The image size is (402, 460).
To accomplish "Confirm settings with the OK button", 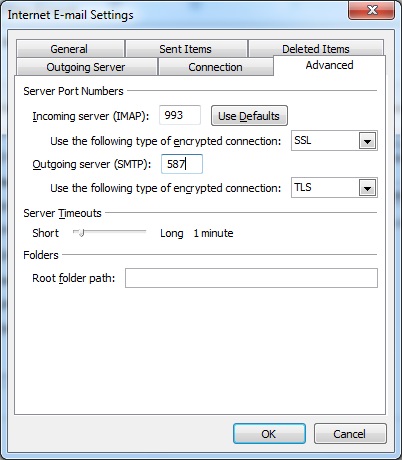I will [x=269, y=434].
